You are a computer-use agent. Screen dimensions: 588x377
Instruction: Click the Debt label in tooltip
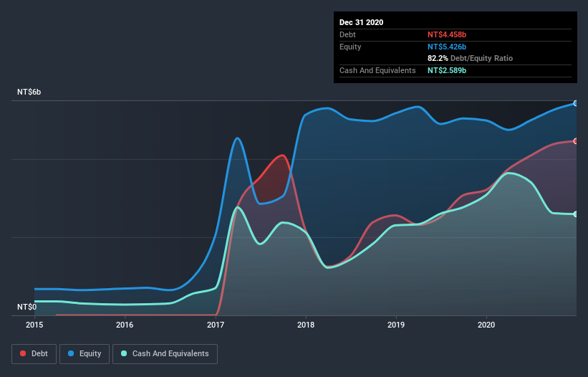[347, 34]
